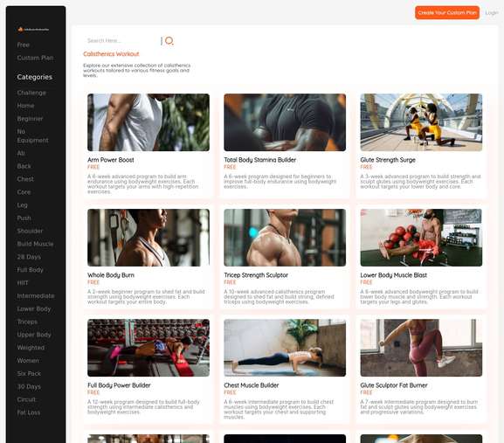The height and width of the screenshot is (443, 504).
Task: Select the No Equipment category
Action: point(32,136)
